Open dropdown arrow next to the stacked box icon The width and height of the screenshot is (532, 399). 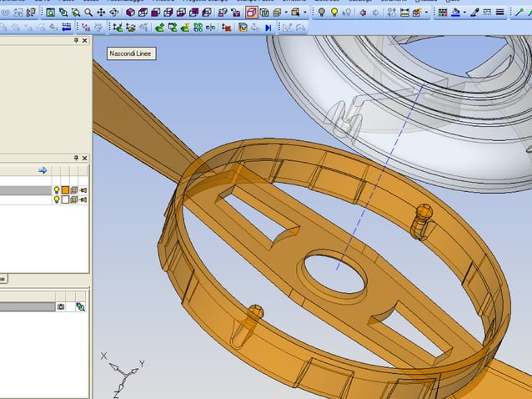(x=286, y=13)
